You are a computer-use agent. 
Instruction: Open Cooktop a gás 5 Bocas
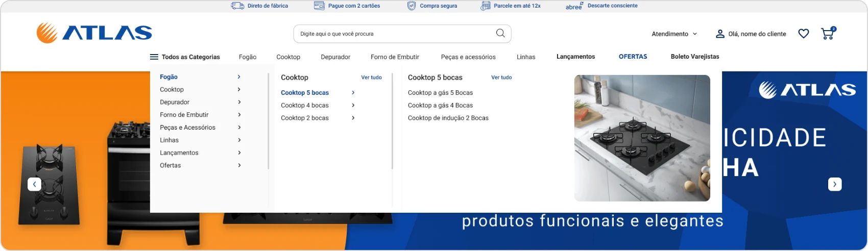(x=440, y=93)
